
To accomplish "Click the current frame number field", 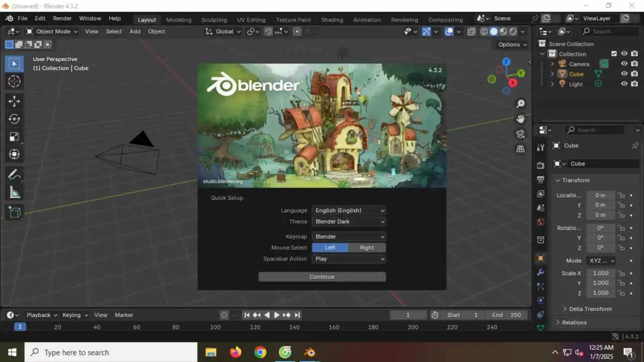I will [408, 315].
